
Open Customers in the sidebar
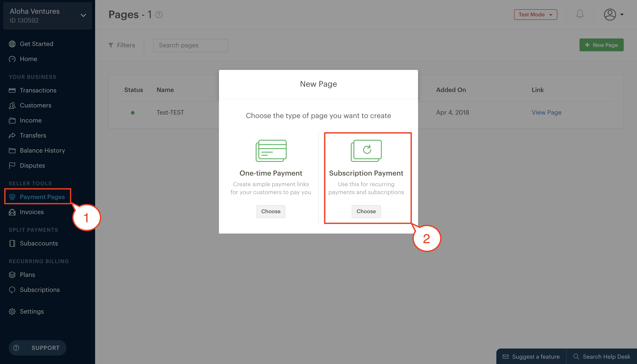30,105
